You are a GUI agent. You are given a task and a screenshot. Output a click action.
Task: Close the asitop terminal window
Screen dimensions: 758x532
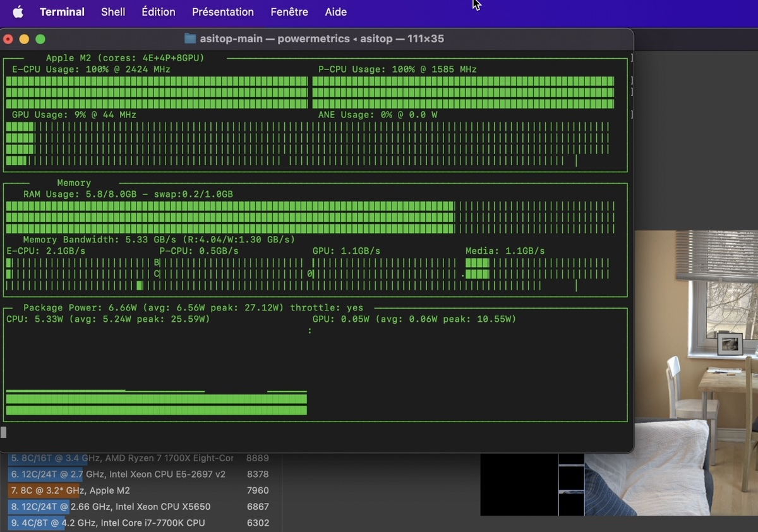click(8, 39)
